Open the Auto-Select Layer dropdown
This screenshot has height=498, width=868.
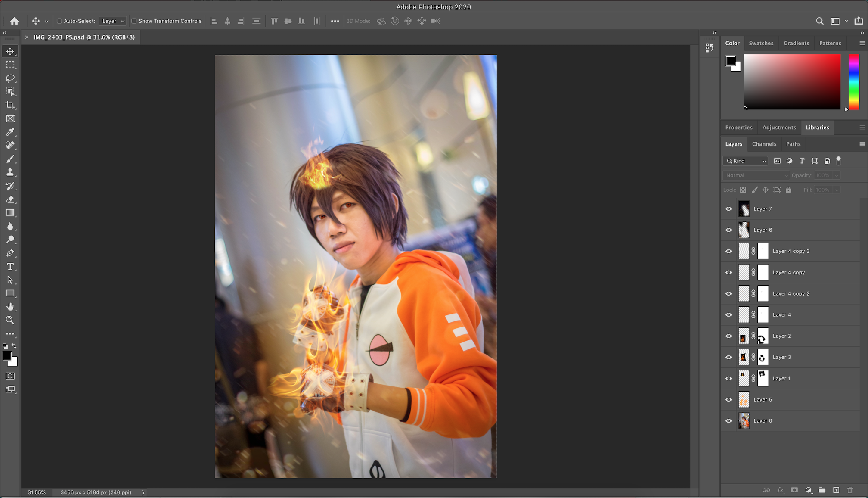coord(113,21)
